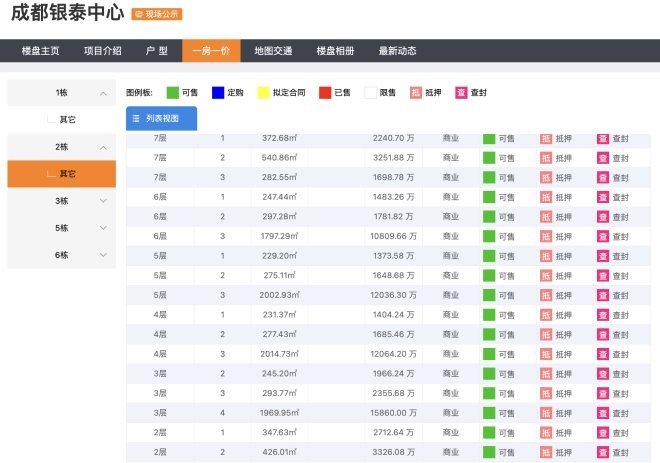Expand the 3栋 building section
Image resolution: width=660 pixels, height=463 pixels.
click(x=103, y=201)
